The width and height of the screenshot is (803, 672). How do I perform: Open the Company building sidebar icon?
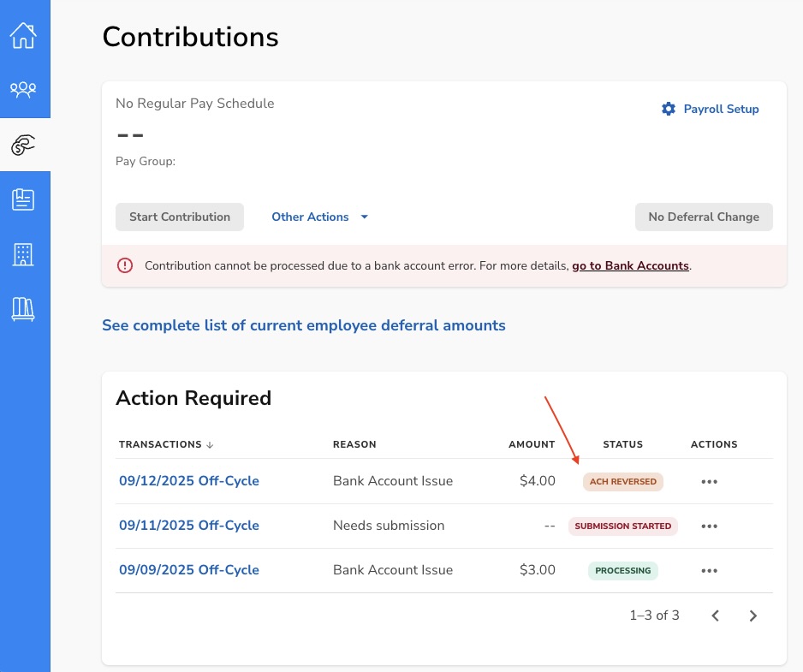tap(23, 254)
